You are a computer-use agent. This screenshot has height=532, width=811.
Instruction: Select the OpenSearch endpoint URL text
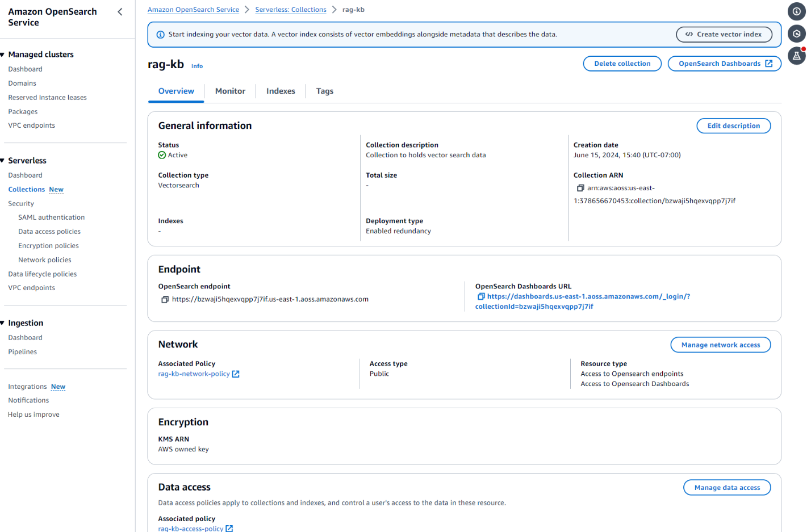click(x=270, y=299)
